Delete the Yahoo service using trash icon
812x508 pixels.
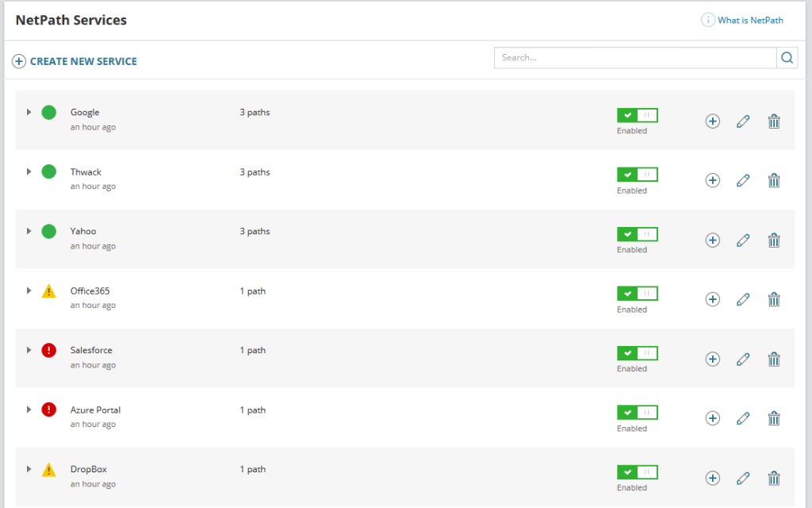tap(774, 240)
